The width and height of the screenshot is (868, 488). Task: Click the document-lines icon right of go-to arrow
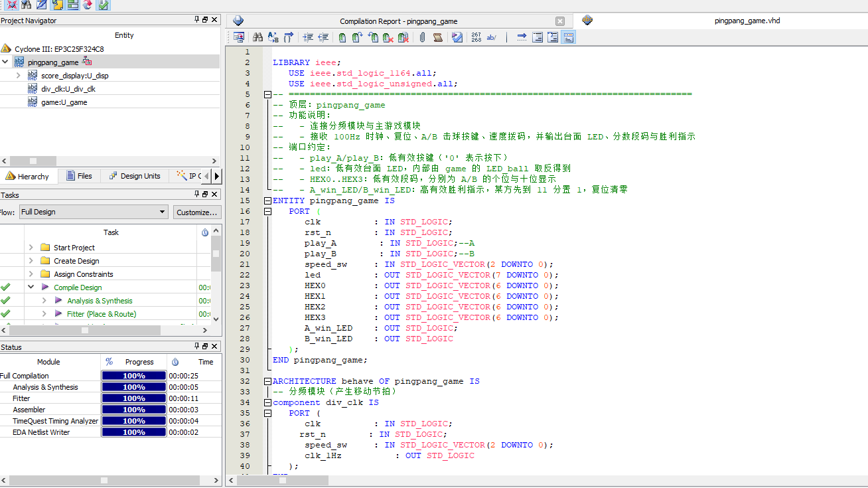pos(538,37)
